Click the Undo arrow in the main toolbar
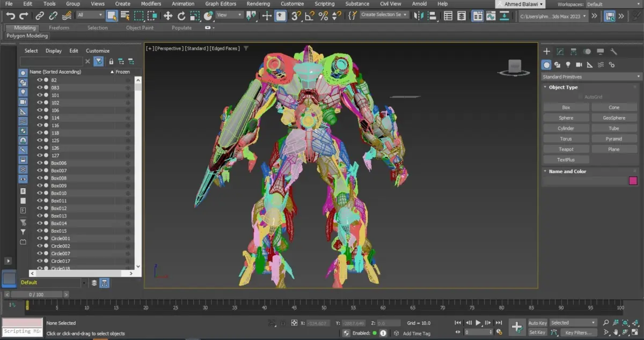This screenshot has width=644, height=340. 10,16
